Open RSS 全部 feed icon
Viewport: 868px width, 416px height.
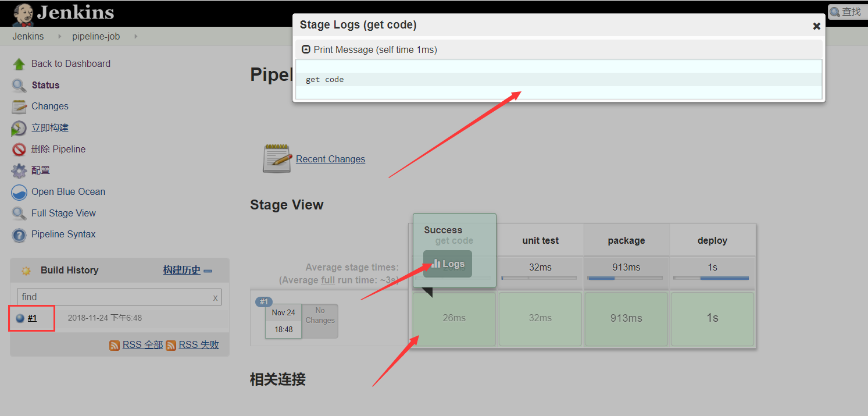pos(115,344)
